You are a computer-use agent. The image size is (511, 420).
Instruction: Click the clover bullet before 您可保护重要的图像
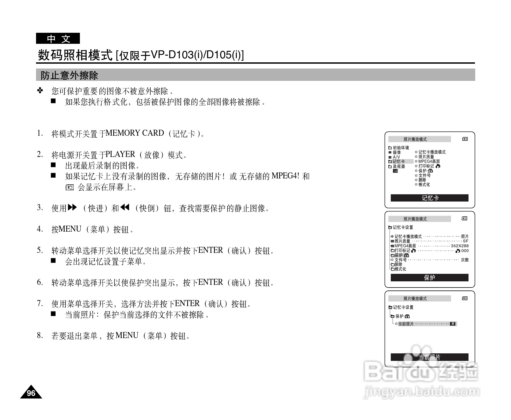click(40, 91)
